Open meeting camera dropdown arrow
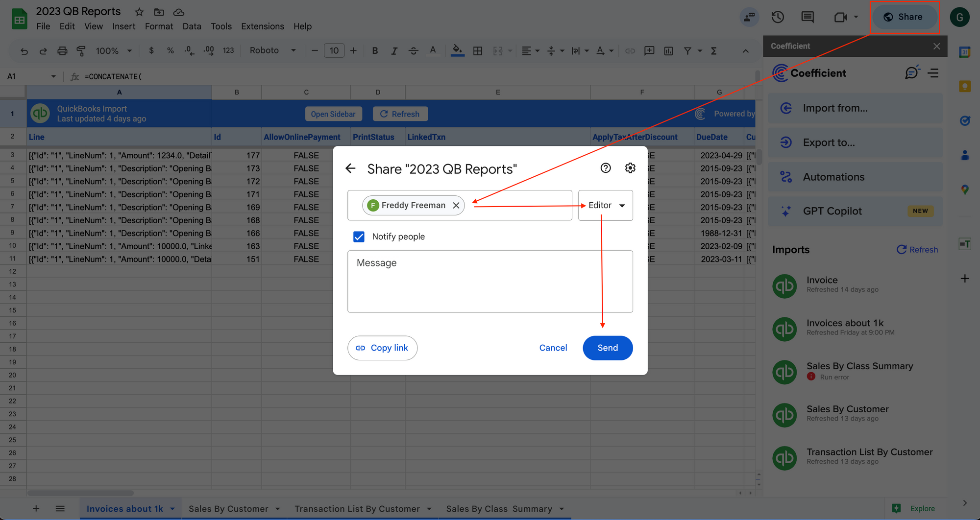The image size is (980, 520). 856,17
